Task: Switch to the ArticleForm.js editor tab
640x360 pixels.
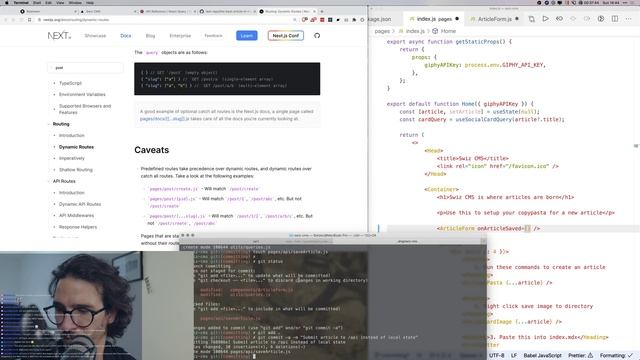Action: [494, 19]
